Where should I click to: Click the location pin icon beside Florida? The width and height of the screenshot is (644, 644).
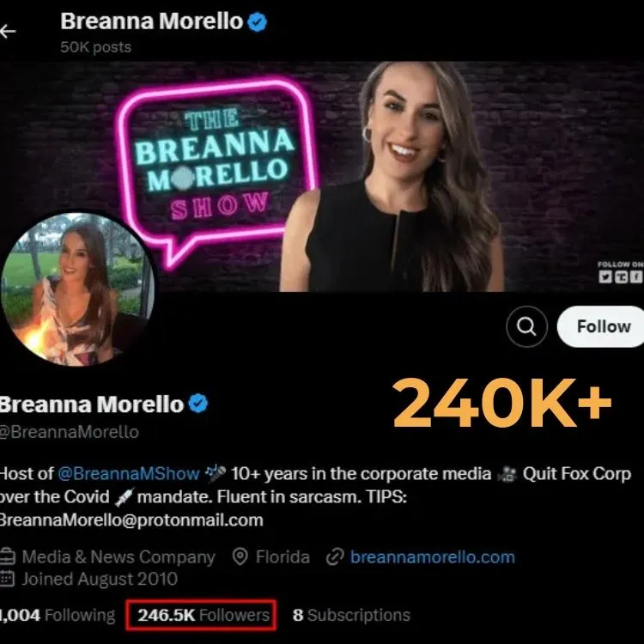point(240,557)
